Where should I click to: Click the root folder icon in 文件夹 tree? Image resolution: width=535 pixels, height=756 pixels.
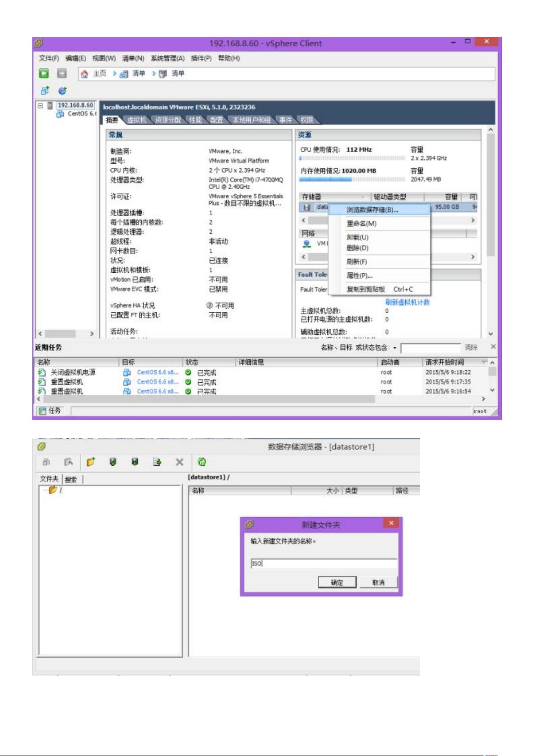pos(53,490)
